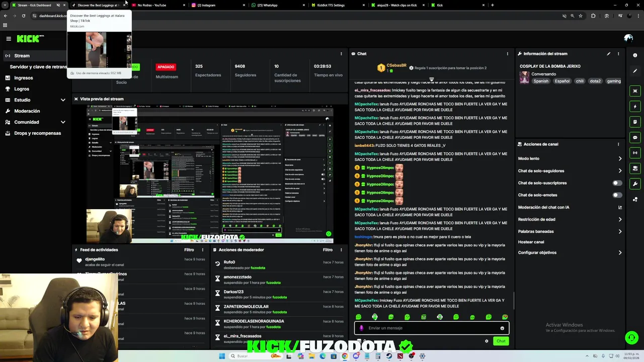The width and height of the screenshot is (644, 362).
Task: Open Servidor y clave de retransmisión
Action: pyautogui.click(x=38, y=67)
